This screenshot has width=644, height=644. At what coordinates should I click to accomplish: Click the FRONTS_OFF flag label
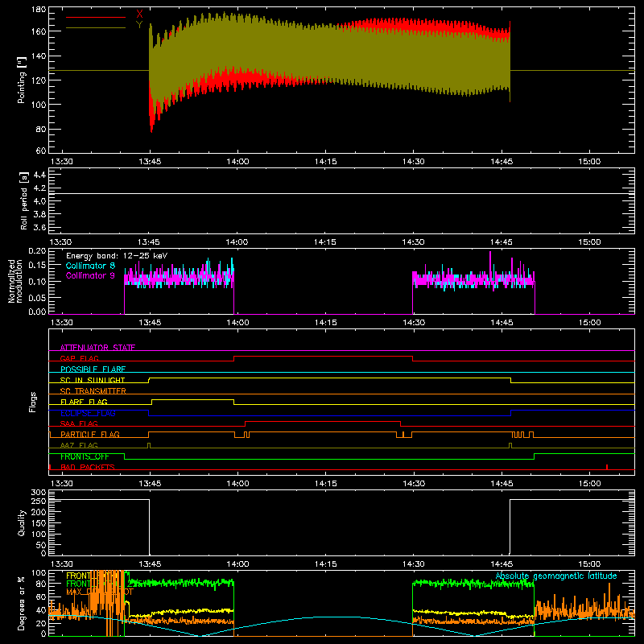pos(85,456)
